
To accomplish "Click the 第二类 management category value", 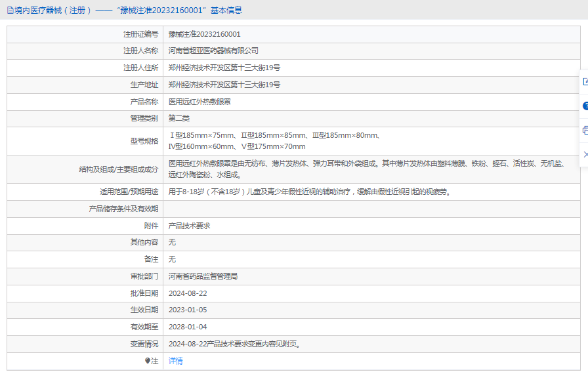I will tap(178, 118).
